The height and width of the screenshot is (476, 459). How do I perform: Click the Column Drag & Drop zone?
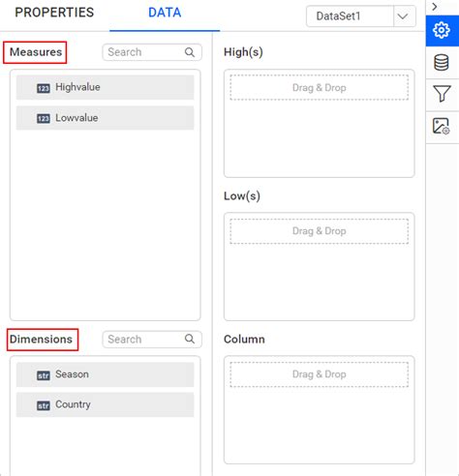320,374
